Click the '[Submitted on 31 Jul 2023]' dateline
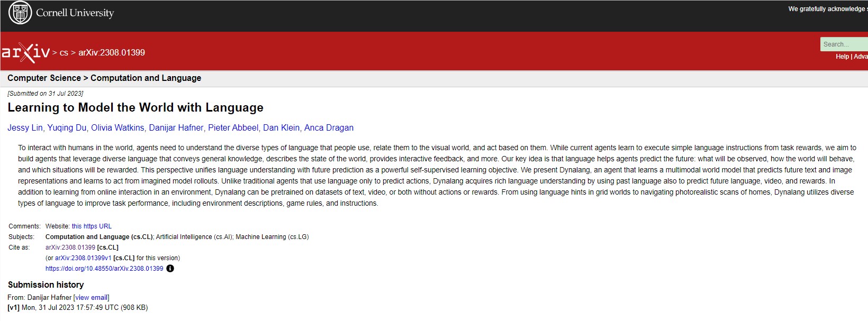This screenshot has height=321, width=868. click(46, 94)
